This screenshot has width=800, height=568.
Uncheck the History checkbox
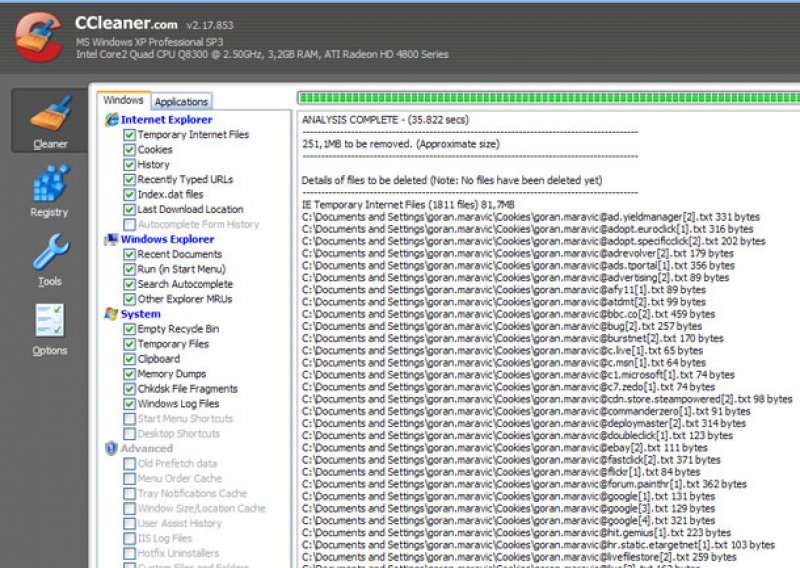(130, 164)
